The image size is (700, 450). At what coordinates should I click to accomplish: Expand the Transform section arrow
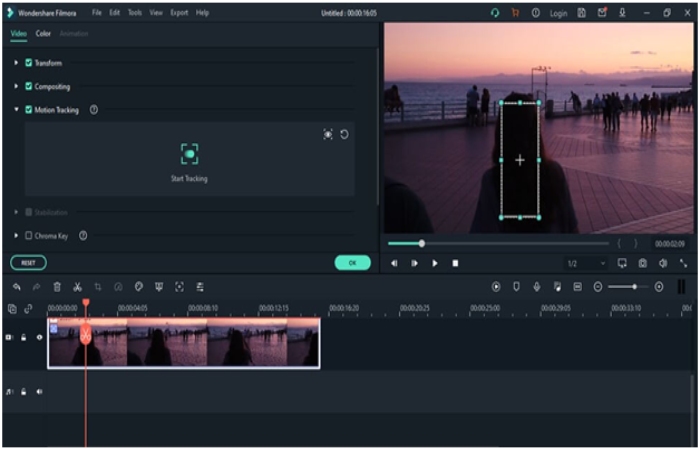pos(16,63)
